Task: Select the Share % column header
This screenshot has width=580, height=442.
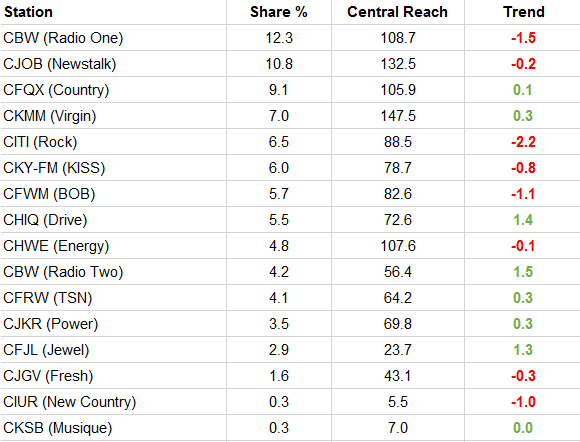Action: 279,12
